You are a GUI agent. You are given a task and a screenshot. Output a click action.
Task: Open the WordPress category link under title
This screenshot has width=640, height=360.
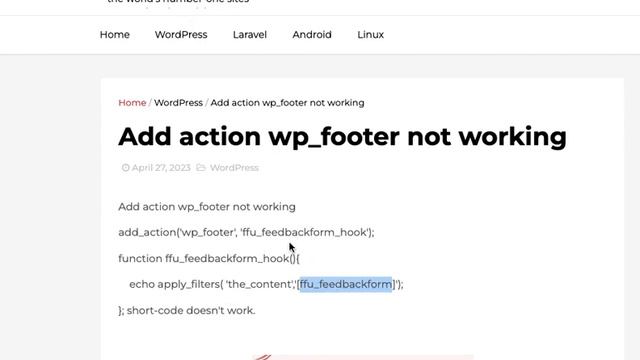click(234, 168)
